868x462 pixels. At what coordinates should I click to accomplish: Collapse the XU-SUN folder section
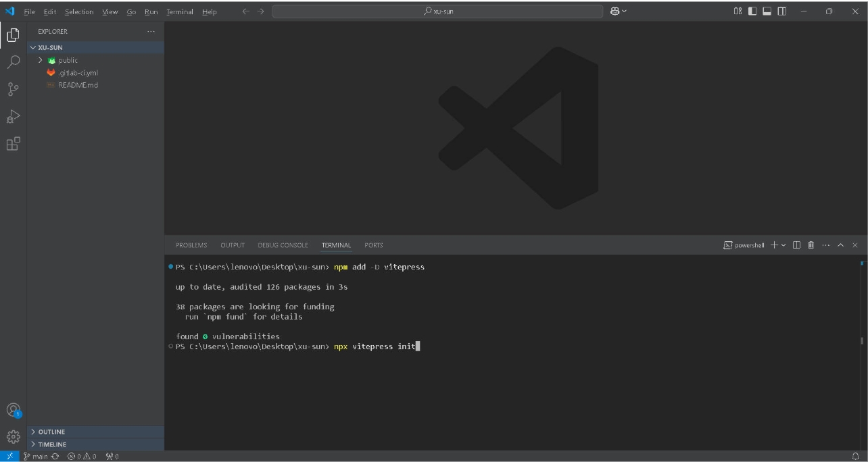pos(95,47)
